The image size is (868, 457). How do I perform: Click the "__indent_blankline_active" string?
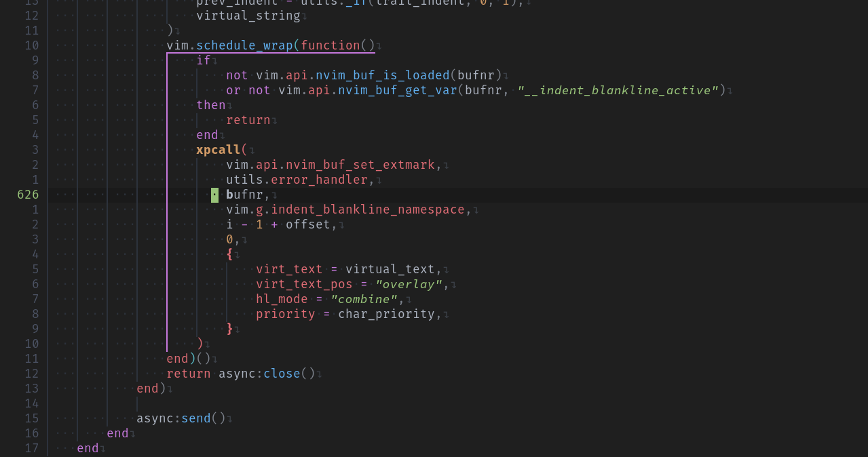tap(618, 90)
